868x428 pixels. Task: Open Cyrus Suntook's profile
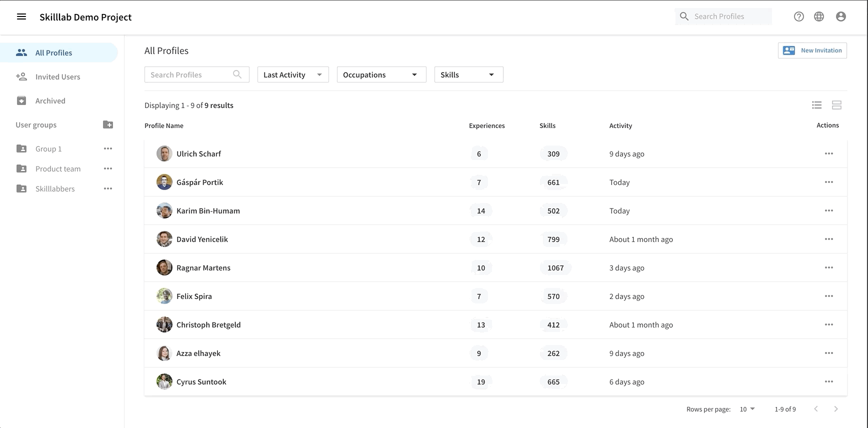(201, 381)
